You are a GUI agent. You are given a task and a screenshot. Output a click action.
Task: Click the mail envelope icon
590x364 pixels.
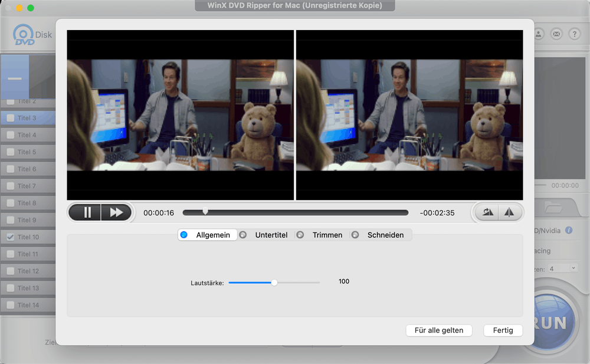pos(556,34)
